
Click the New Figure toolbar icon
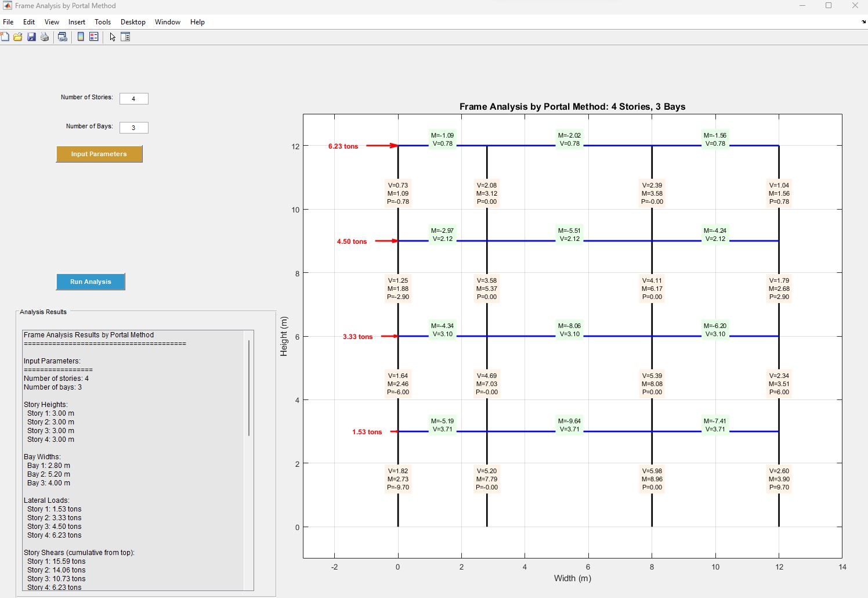pos(5,37)
